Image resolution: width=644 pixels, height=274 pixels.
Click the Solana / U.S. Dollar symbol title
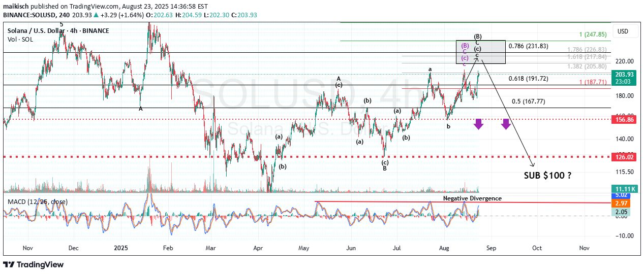click(58, 31)
